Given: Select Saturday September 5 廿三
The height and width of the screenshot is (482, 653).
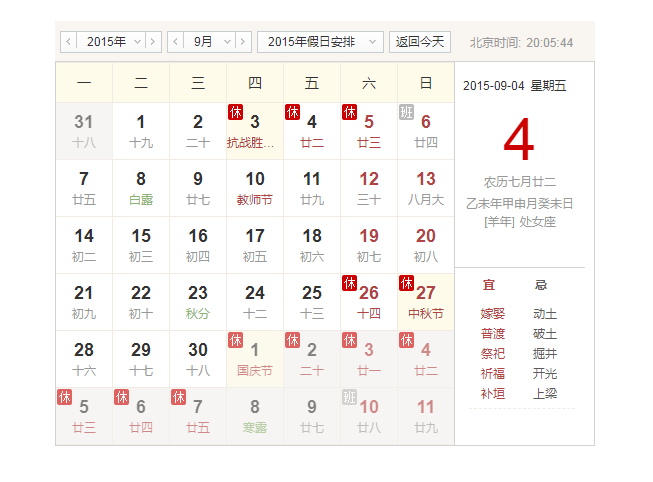Looking at the screenshot, I should [369, 131].
